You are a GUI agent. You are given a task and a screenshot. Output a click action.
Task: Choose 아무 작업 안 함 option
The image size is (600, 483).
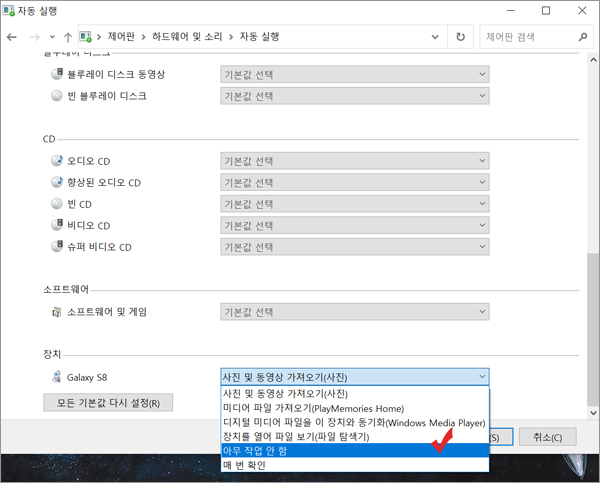(355, 450)
